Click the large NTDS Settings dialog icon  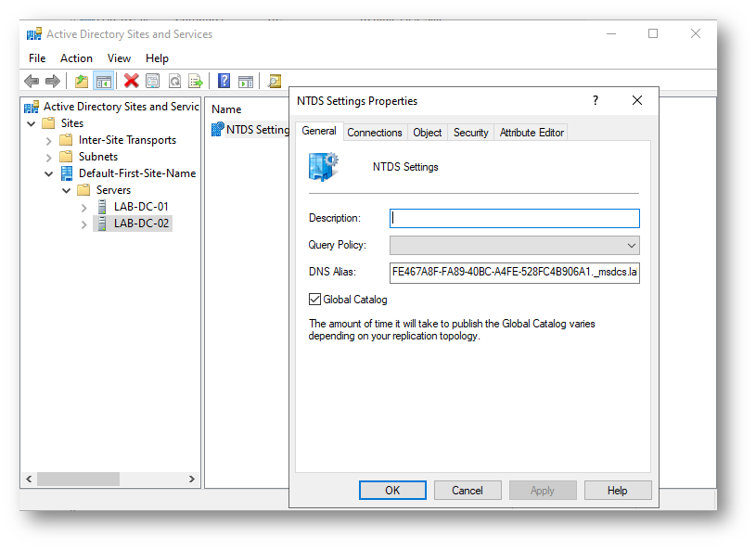pyautogui.click(x=323, y=167)
